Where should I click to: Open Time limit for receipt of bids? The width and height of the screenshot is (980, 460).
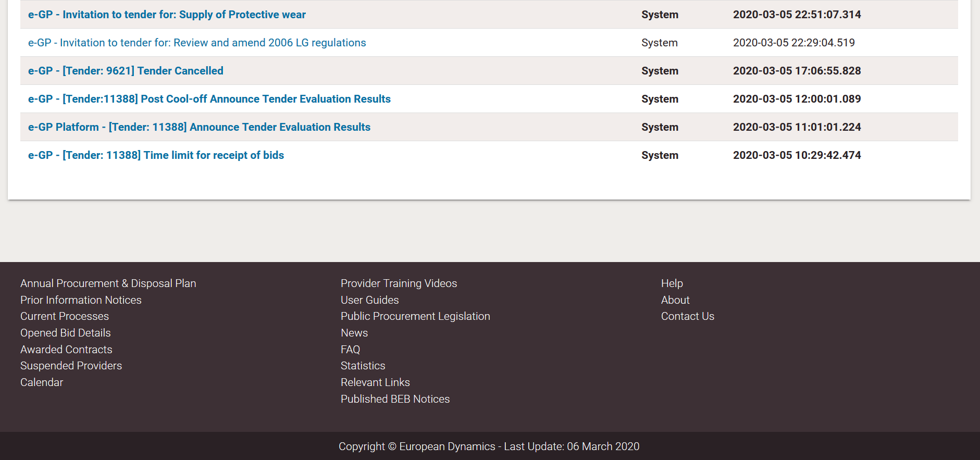[x=156, y=155]
